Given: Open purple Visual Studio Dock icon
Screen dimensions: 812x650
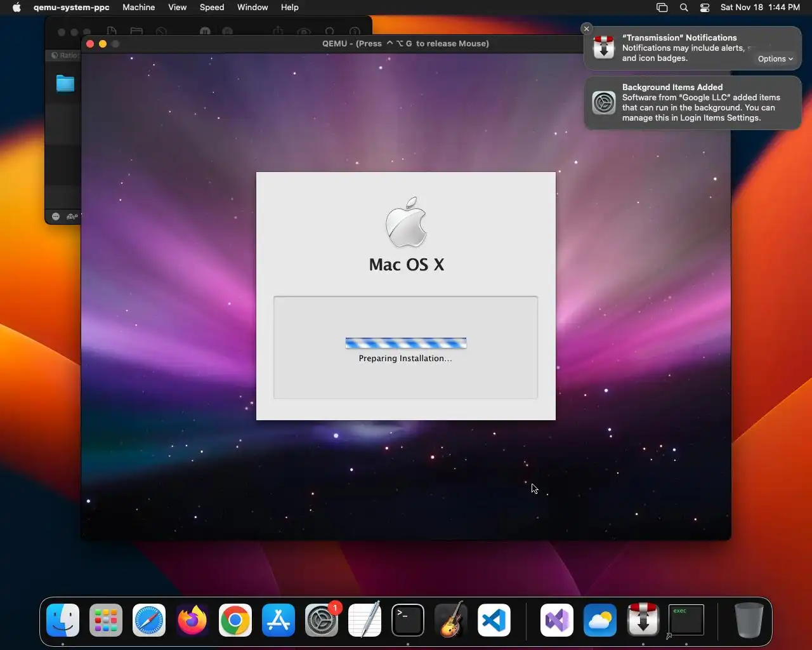Looking at the screenshot, I should pyautogui.click(x=557, y=620).
